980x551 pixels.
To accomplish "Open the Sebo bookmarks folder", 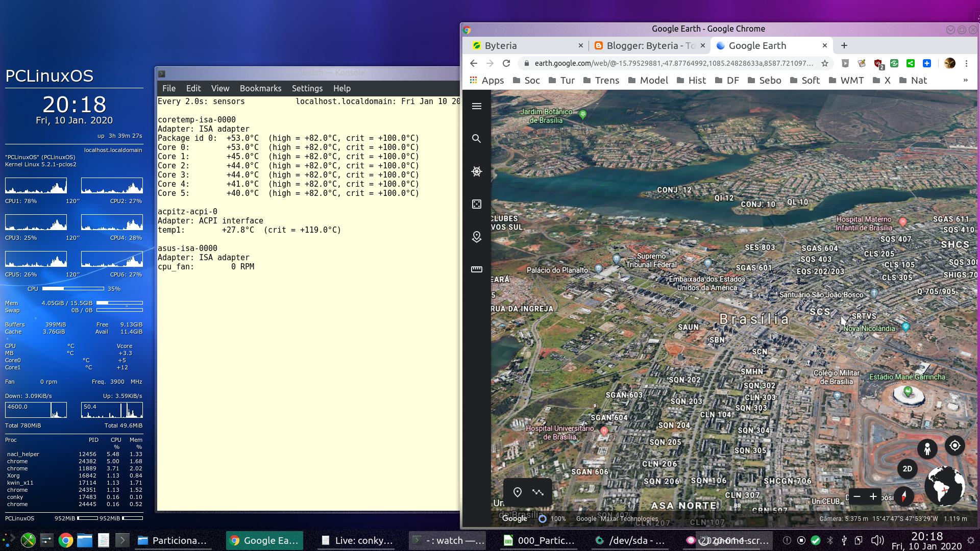I will coord(764,80).
